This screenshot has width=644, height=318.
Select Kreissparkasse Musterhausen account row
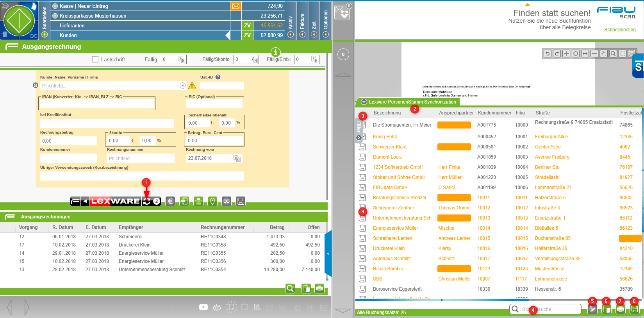[x=141, y=16]
